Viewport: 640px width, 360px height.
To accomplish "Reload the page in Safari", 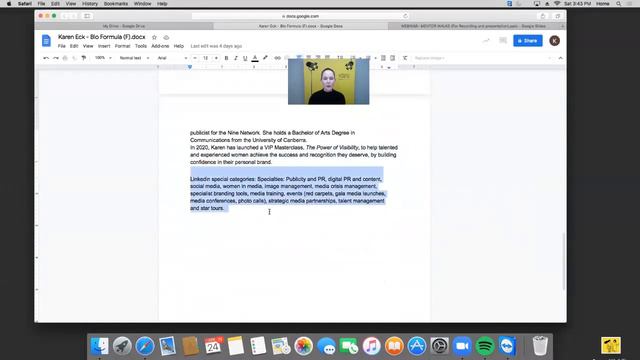I will 405,16.
